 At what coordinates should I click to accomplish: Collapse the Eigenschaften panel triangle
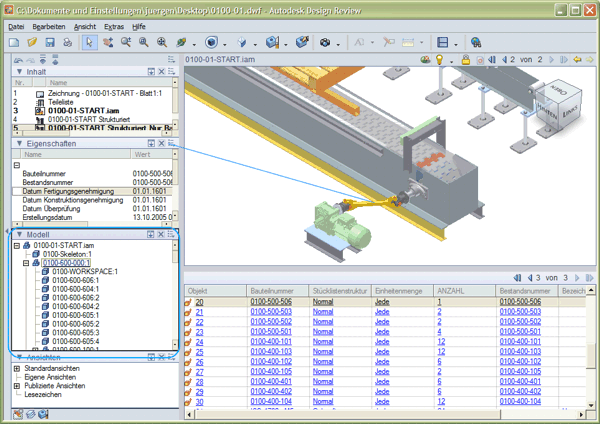tap(19, 144)
